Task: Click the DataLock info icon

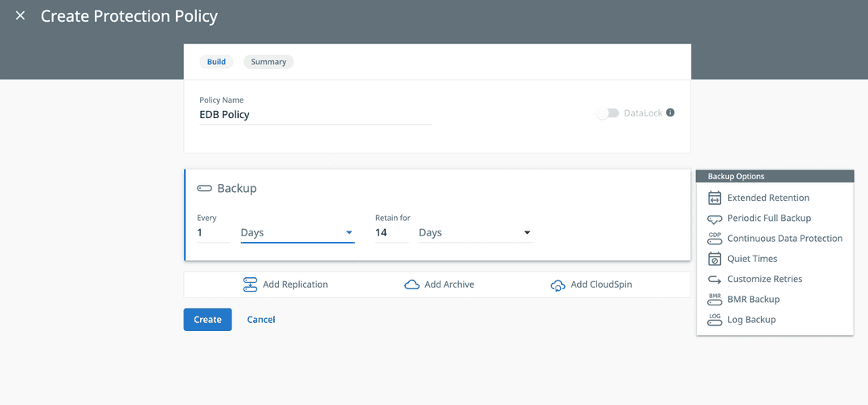Action: pos(670,113)
